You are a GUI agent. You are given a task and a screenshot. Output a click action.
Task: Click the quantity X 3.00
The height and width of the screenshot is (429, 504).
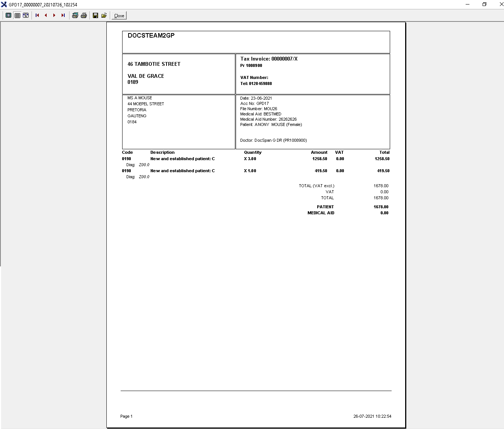[x=250, y=159]
